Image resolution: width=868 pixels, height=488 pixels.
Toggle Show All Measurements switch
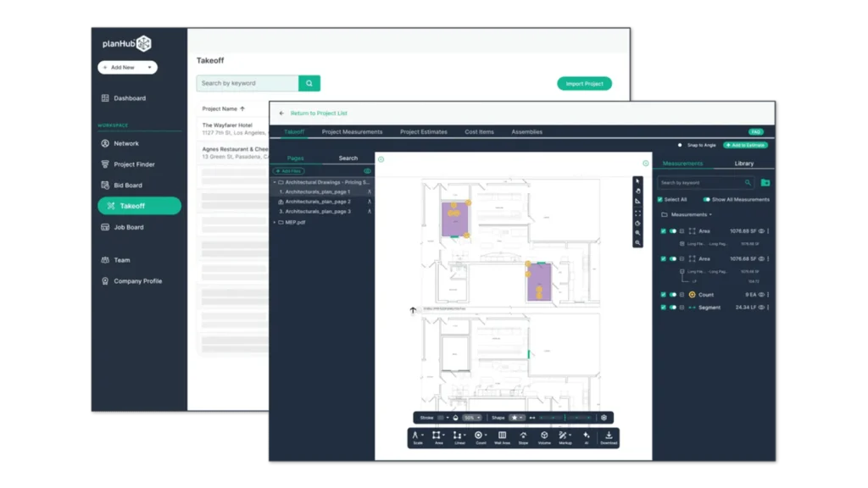[706, 199]
